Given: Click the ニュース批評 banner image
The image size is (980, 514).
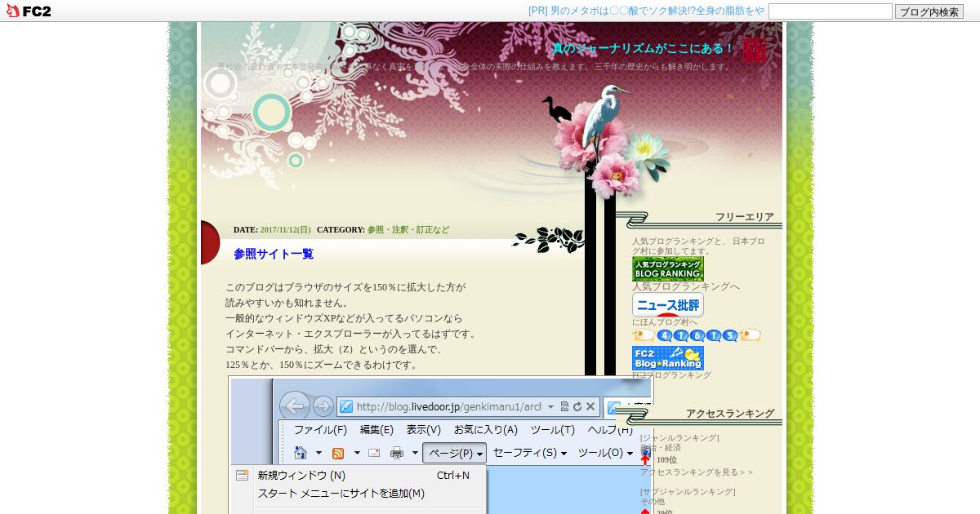Looking at the screenshot, I should click(x=668, y=305).
